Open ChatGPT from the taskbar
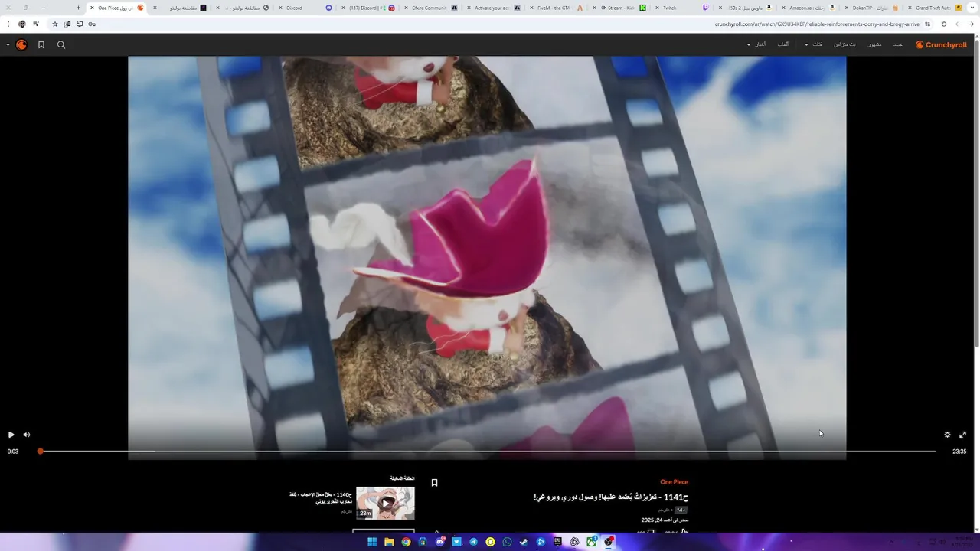The width and height of the screenshot is (980, 551). [574, 542]
